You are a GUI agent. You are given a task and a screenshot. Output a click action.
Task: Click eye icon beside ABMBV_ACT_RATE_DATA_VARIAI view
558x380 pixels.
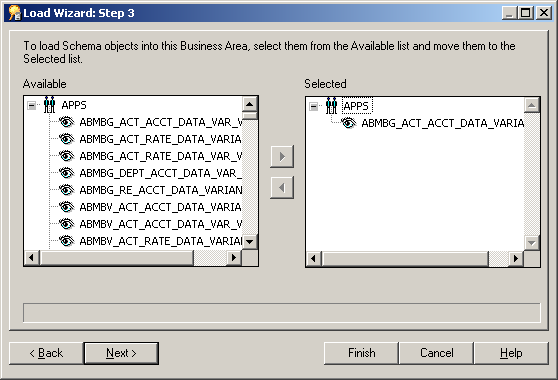[67, 241]
